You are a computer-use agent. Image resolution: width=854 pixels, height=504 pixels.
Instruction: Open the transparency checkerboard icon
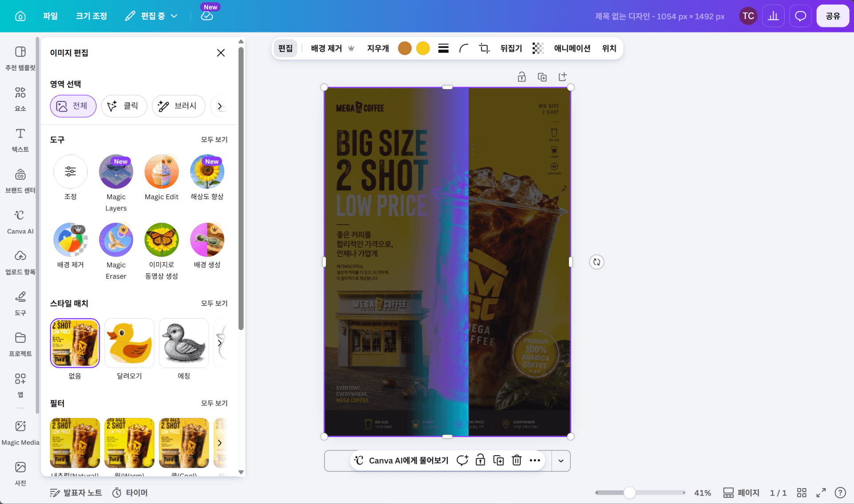[538, 48]
